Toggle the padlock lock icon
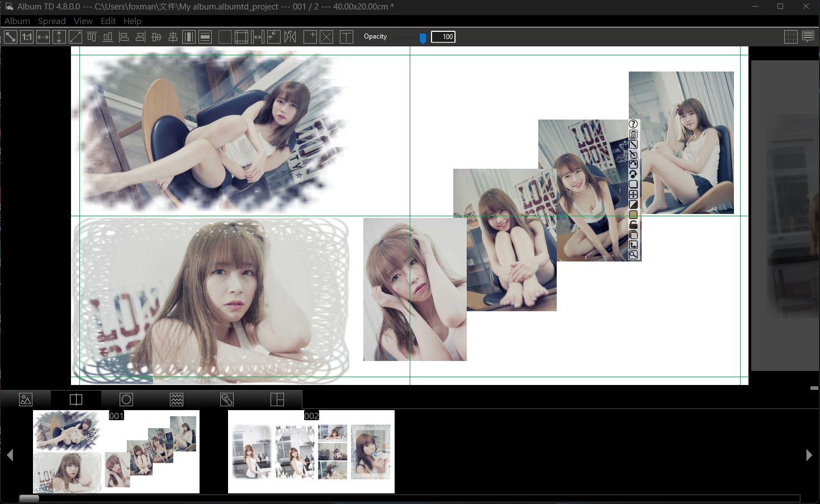Screen dimensions: 820x504 (x=633, y=225)
